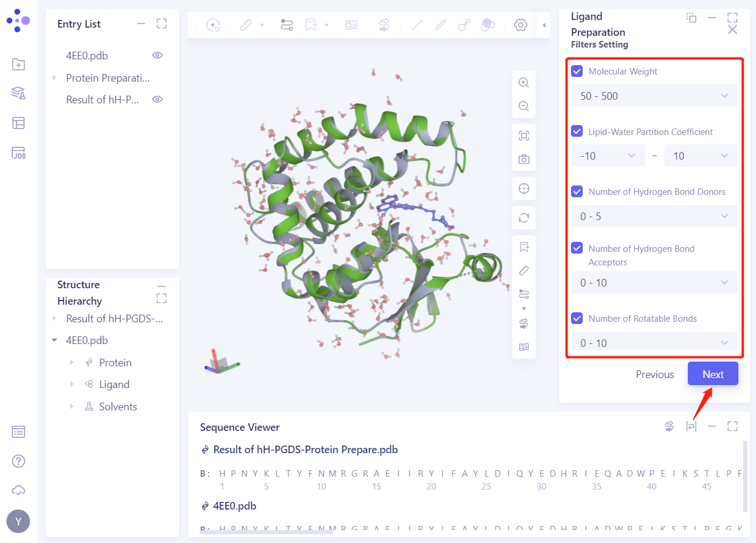Click the help question mark icon
This screenshot has width=756, height=543.
coord(18,461)
